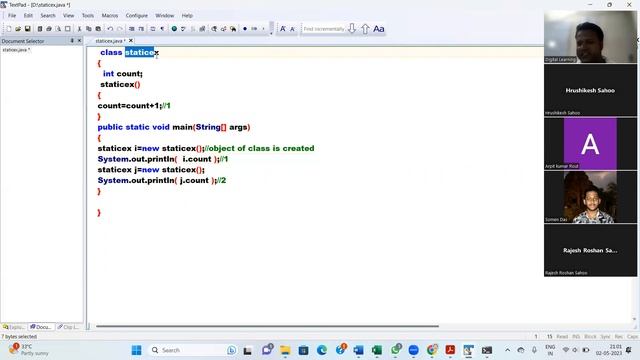Find next with the down arrow

click(352, 29)
